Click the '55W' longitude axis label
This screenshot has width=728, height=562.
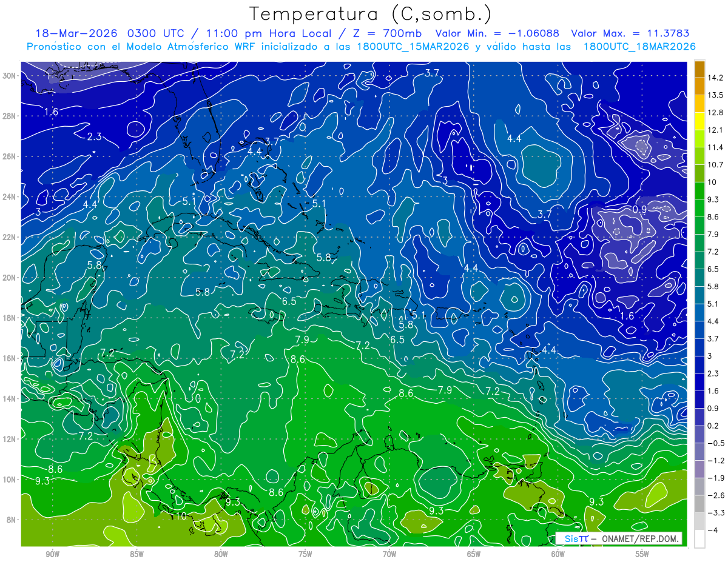tap(642, 554)
